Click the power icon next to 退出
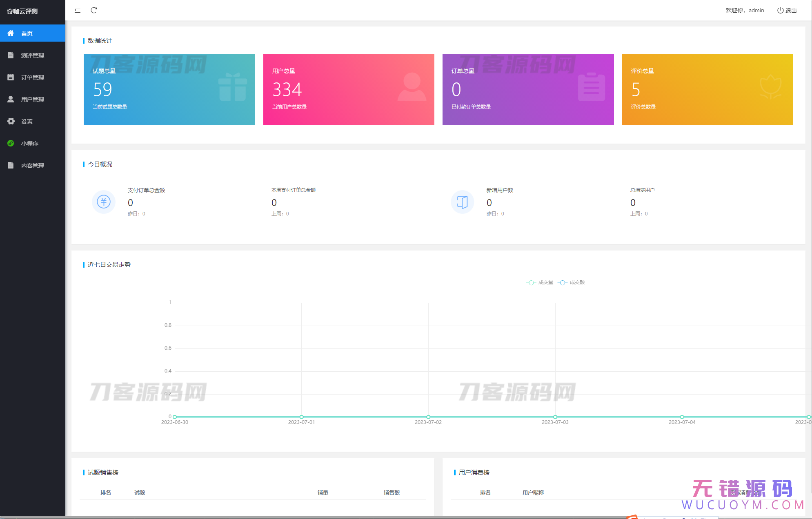The image size is (812, 519). 780,10
